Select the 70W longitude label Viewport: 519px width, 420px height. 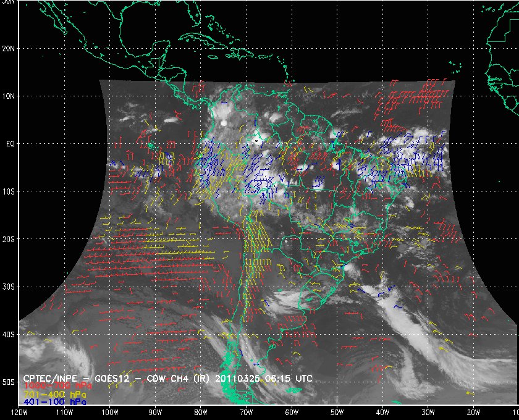[x=246, y=413]
